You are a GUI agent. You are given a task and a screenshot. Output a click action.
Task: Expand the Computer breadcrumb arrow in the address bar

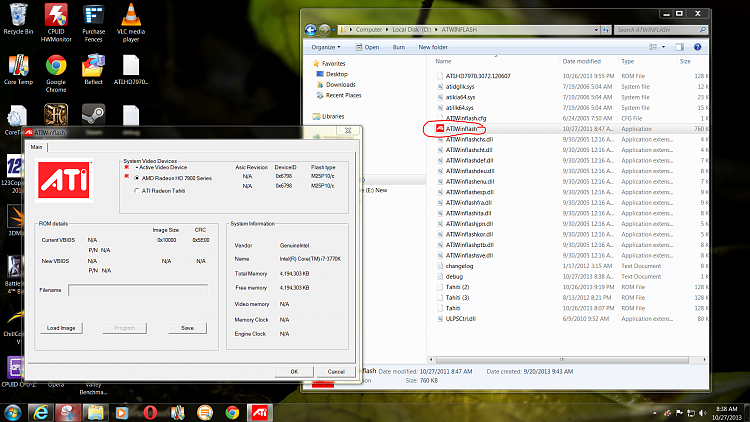(387, 30)
